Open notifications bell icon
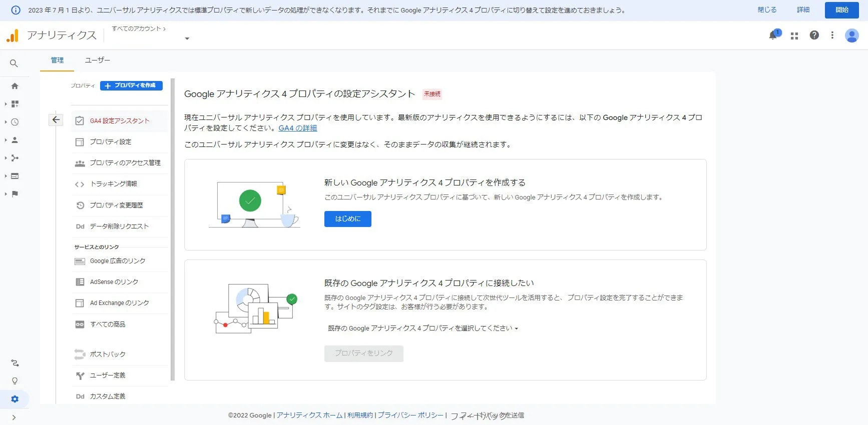868x425 pixels. 773,35
